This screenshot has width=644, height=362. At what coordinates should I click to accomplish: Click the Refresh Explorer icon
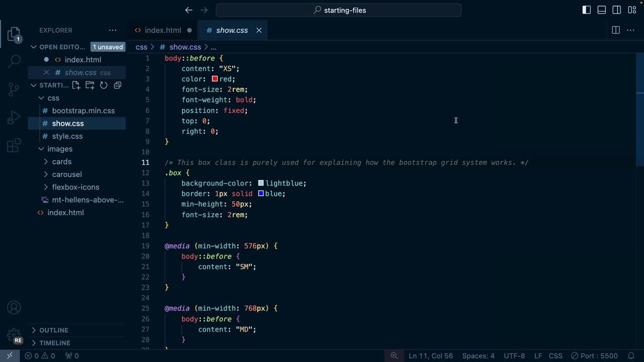pyautogui.click(x=104, y=85)
